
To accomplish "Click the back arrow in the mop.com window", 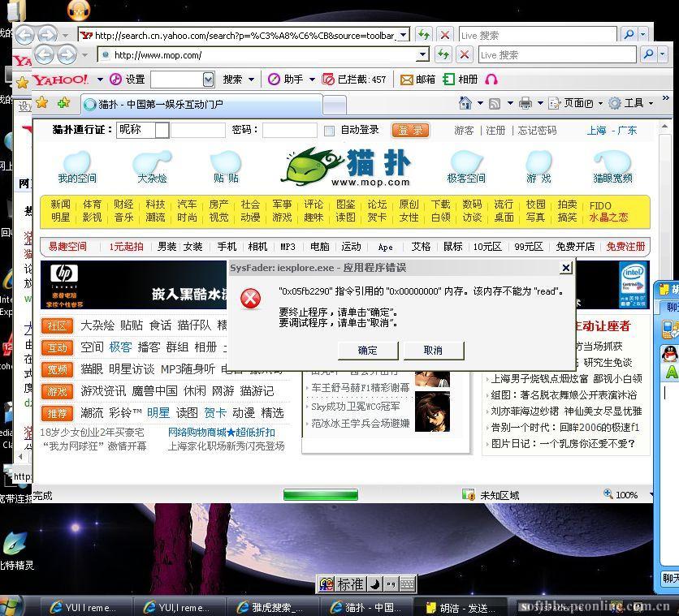I will coord(44,55).
